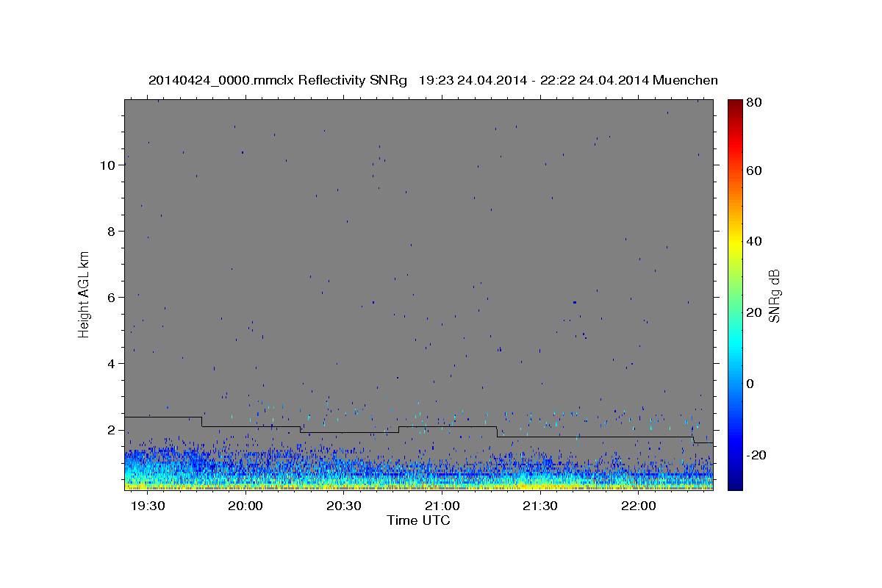Click the SNRg colorbar strip
The height and width of the screenshot is (588, 882).
pos(734,295)
